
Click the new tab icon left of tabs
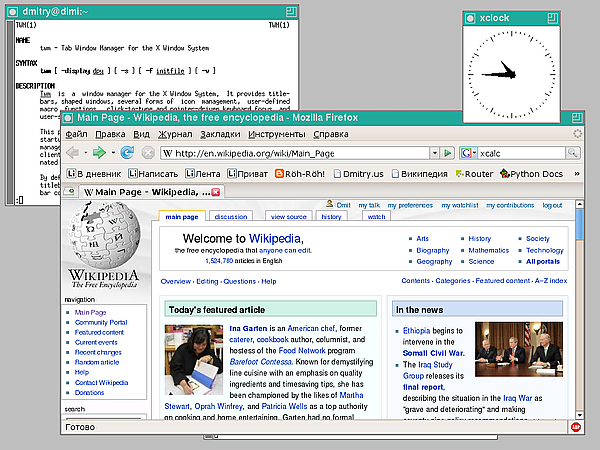tap(69, 191)
